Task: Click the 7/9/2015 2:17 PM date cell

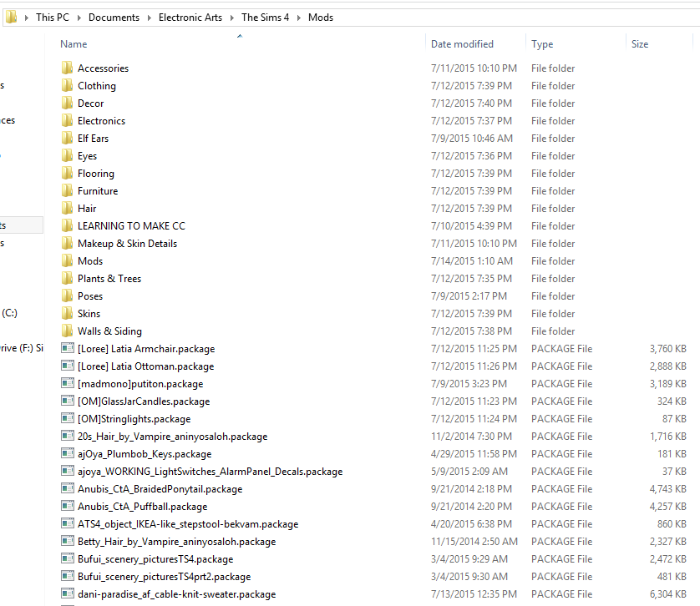Action: point(469,295)
